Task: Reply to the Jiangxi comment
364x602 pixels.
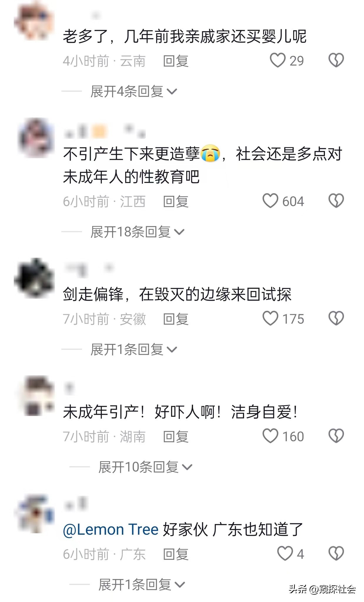Action: [176, 202]
